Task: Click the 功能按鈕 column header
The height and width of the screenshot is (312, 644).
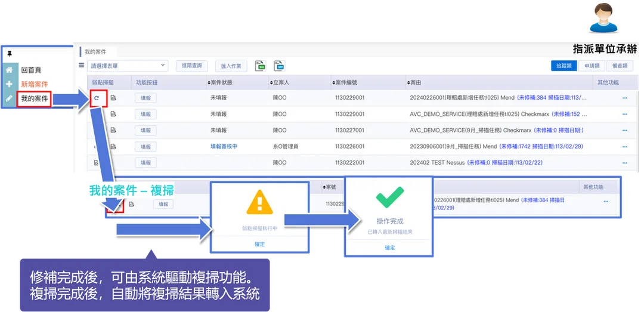Action: point(147,83)
